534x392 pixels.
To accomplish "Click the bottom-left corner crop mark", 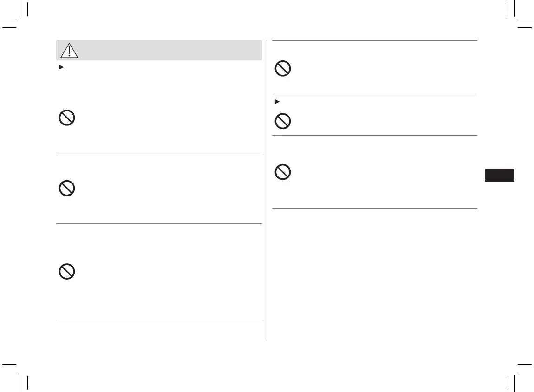I will tap(18, 373).
